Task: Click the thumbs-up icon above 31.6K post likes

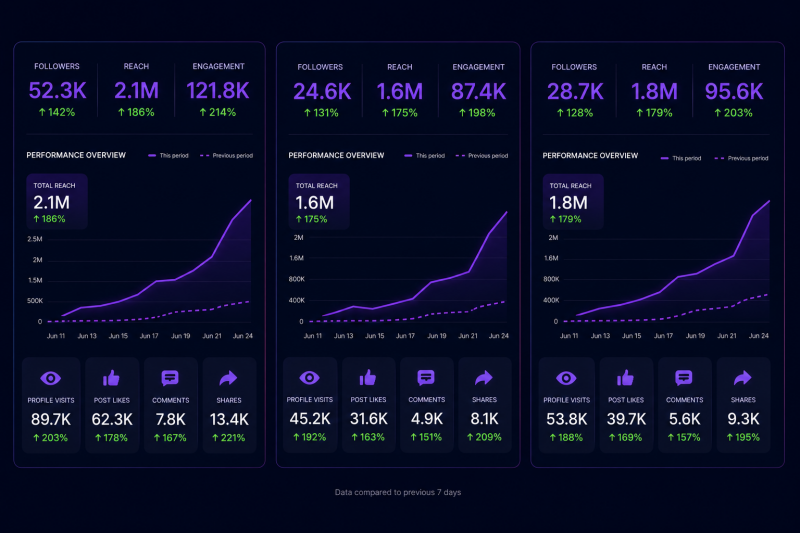Action: pos(368,377)
